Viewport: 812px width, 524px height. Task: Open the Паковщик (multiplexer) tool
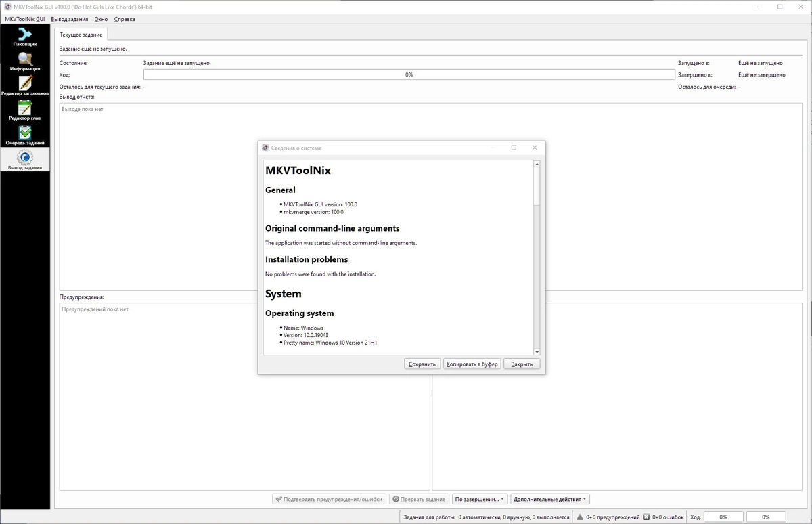point(25,37)
